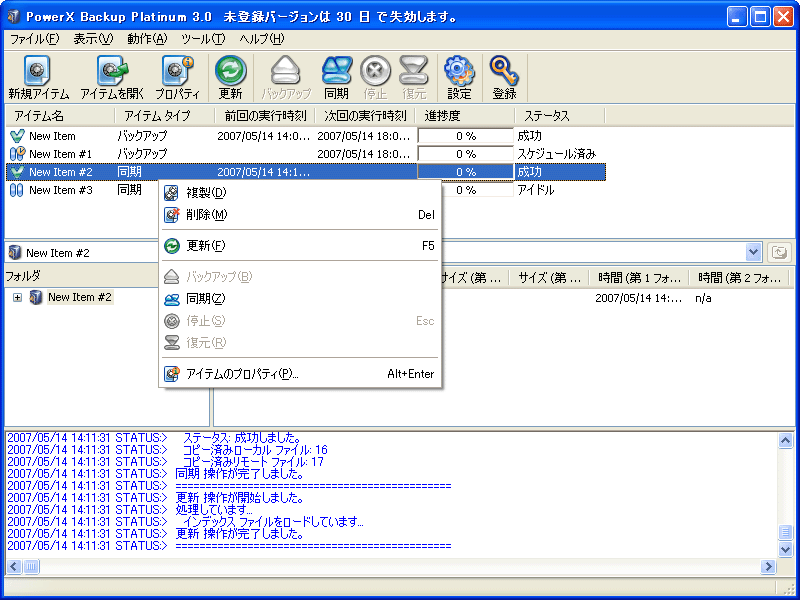This screenshot has height=600, width=800.
Task: Open アイテムのプロパティ(P)... from the context menu
Action: pyautogui.click(x=299, y=374)
